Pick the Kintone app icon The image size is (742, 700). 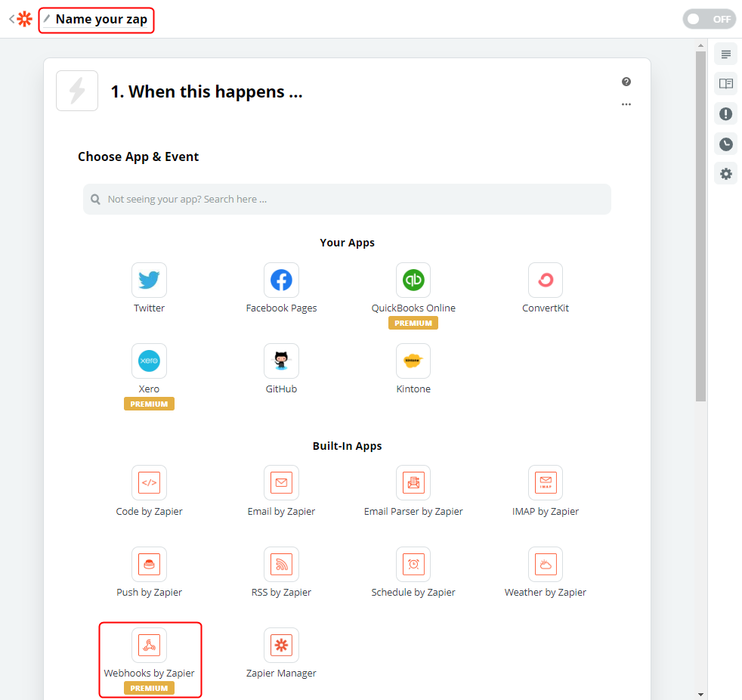(x=413, y=361)
